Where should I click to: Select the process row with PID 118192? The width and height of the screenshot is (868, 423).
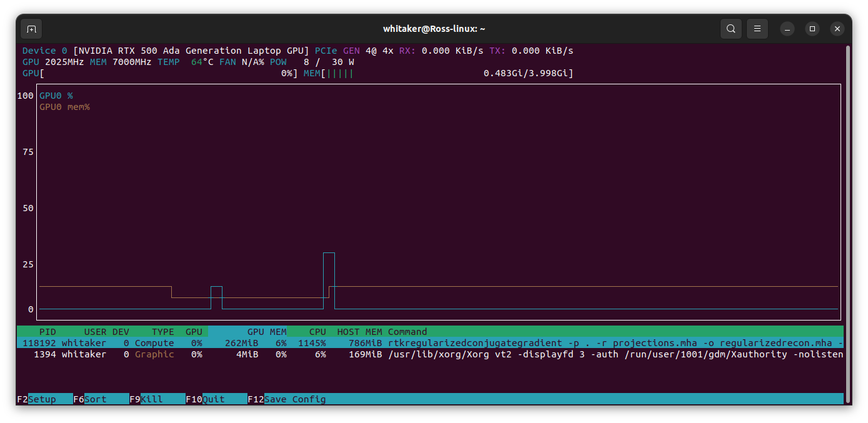click(x=430, y=343)
